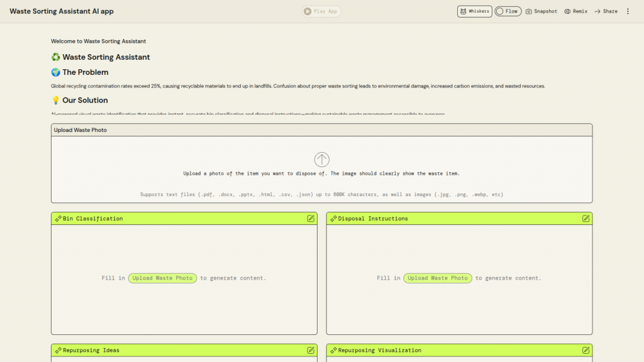Click Upload Waste Photo pill in Disposal Instructions
The height and width of the screenshot is (362, 644).
438,278
